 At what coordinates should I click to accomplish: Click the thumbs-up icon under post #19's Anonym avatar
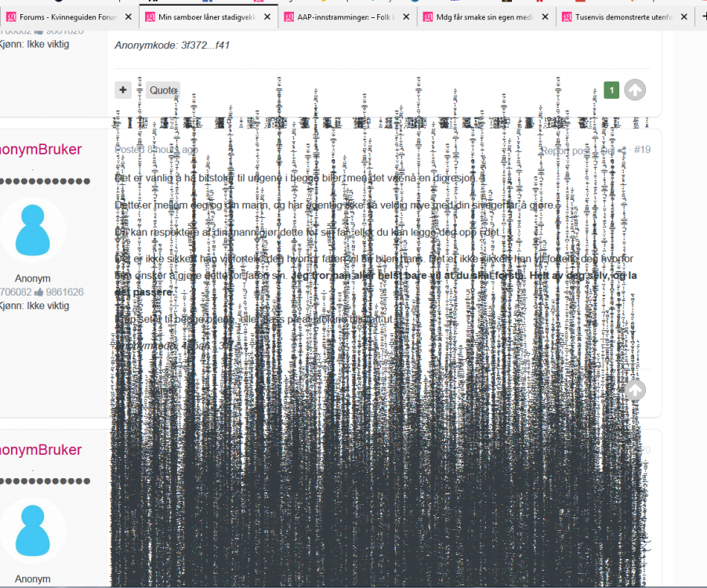[38, 292]
